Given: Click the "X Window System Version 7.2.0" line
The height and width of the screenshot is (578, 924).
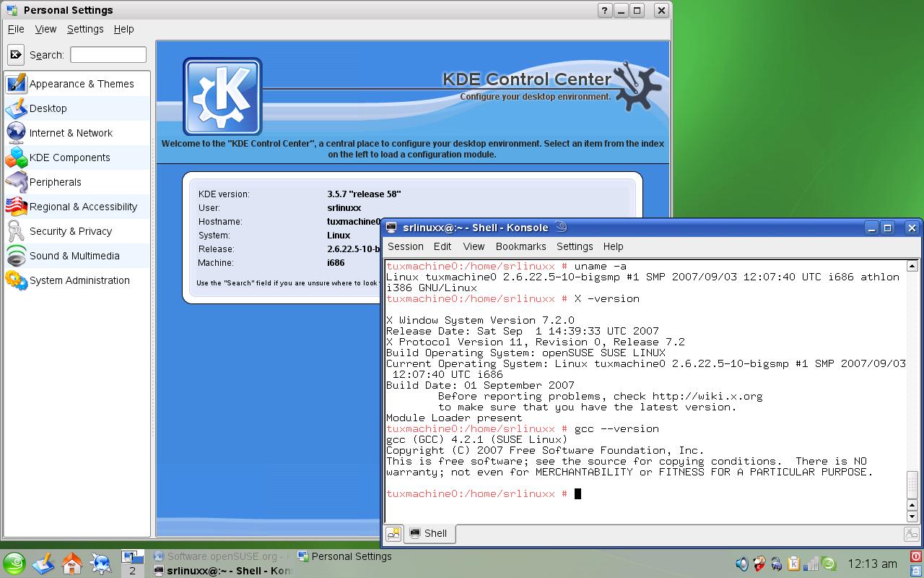Looking at the screenshot, I should [480, 320].
